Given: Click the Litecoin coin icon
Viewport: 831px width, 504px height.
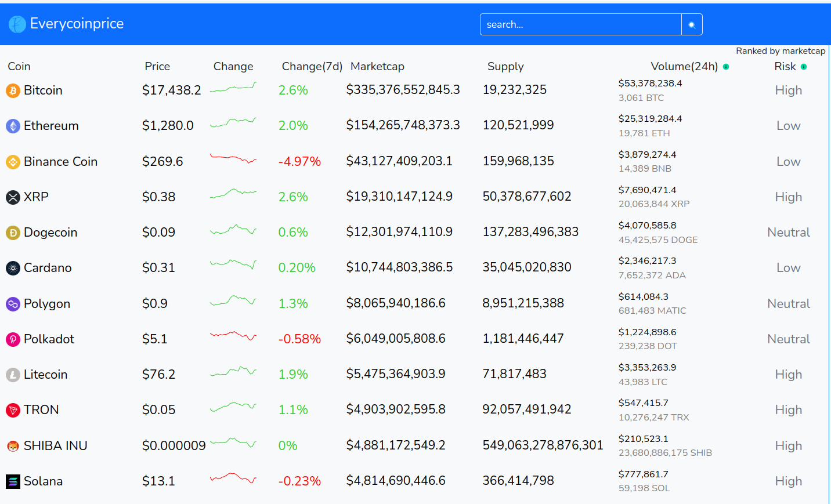Looking at the screenshot, I should [13, 375].
